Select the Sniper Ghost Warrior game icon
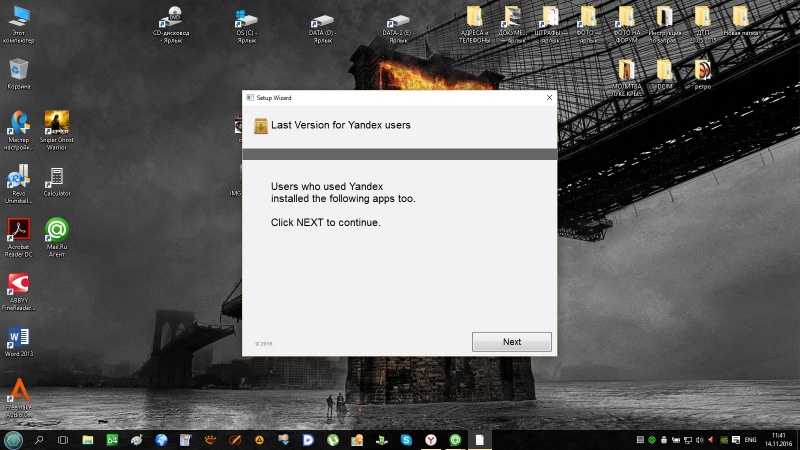This screenshot has height=450, width=800. pos(57,130)
